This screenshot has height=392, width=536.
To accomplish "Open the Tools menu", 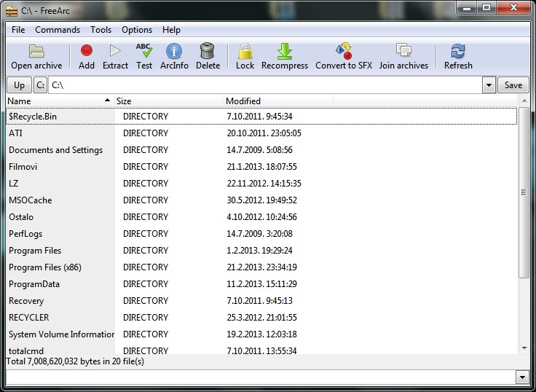I will [100, 30].
